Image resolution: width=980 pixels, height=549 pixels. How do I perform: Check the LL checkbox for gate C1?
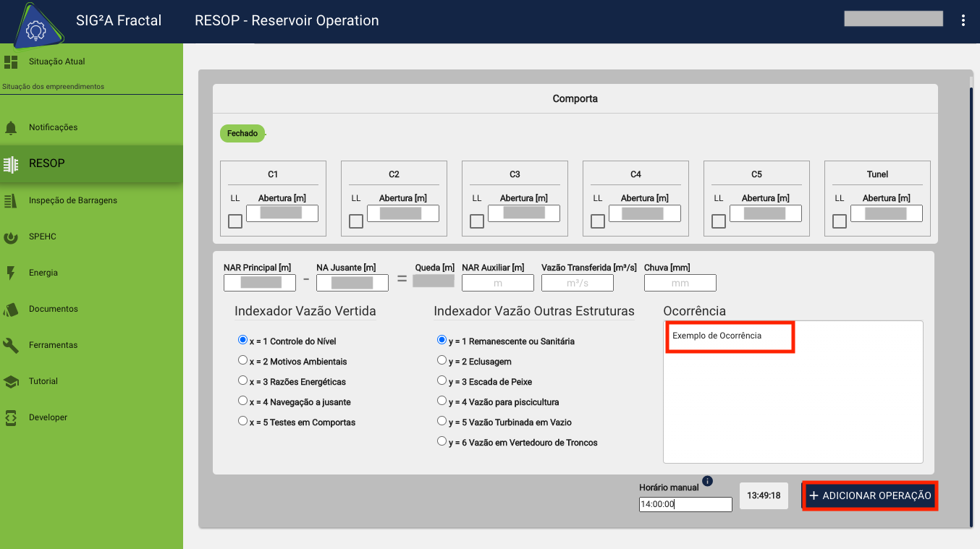235,221
